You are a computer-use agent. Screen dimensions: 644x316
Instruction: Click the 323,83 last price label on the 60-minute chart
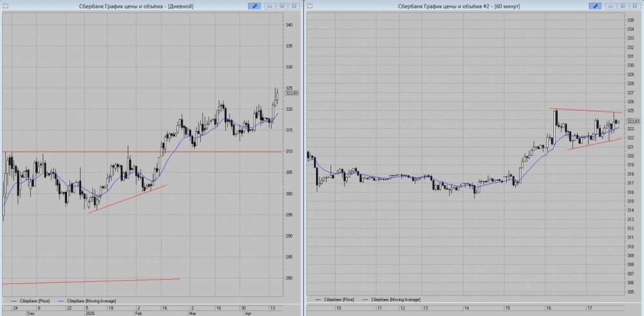click(633, 122)
